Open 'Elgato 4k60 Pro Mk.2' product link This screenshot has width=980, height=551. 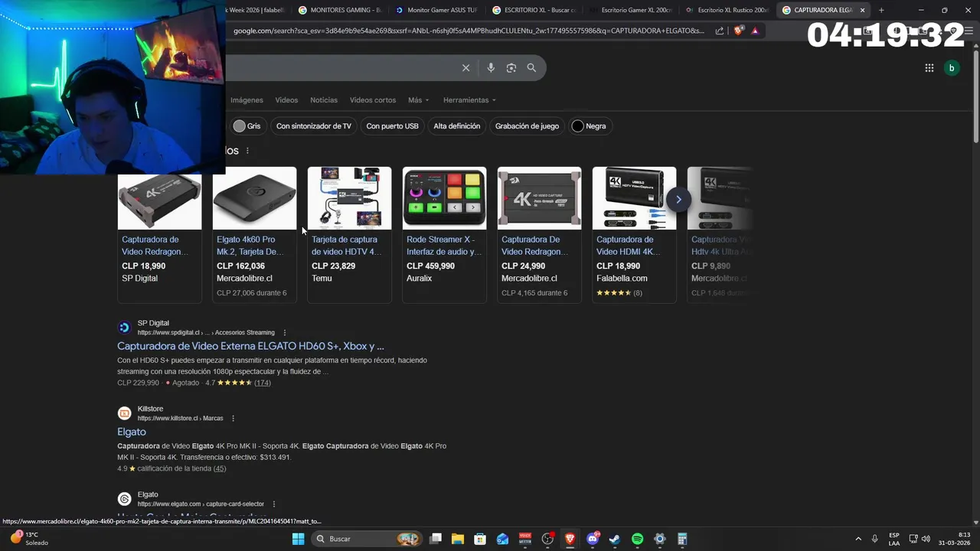250,246
